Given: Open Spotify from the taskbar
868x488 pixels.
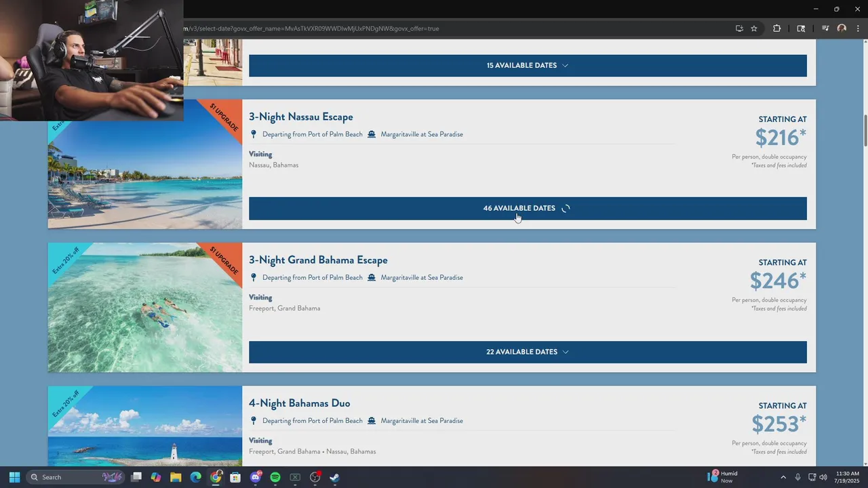Looking at the screenshot, I should click(x=275, y=477).
